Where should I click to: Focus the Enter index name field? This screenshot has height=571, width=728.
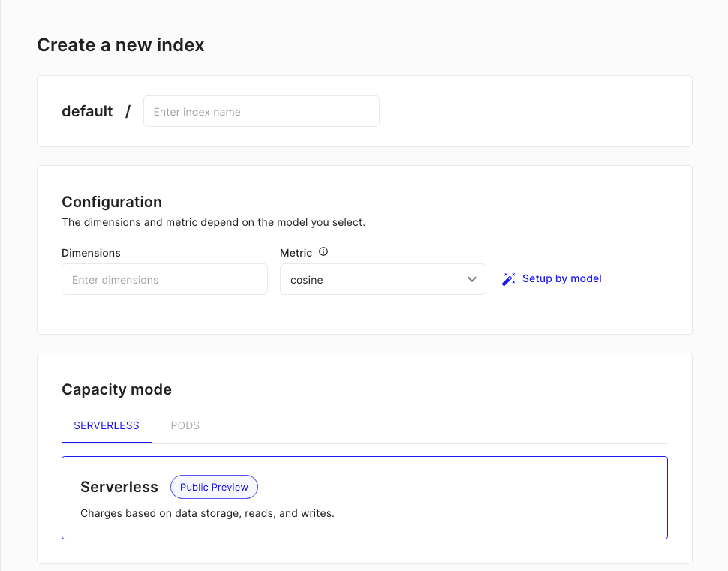pyautogui.click(x=261, y=111)
